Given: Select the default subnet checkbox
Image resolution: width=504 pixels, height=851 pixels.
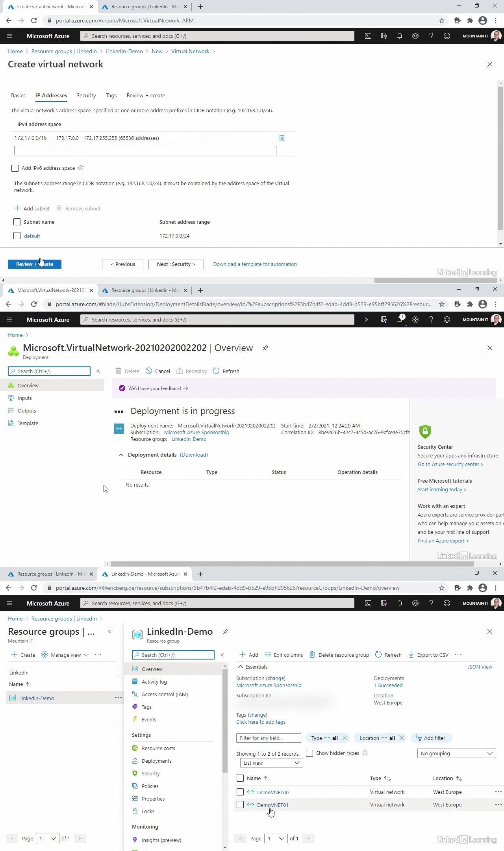Looking at the screenshot, I should [x=17, y=236].
